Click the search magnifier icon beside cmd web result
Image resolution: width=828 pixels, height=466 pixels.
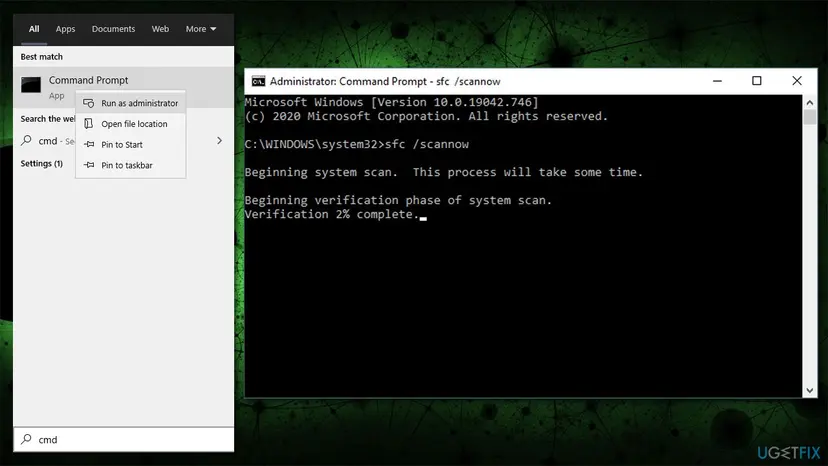[x=26, y=141]
